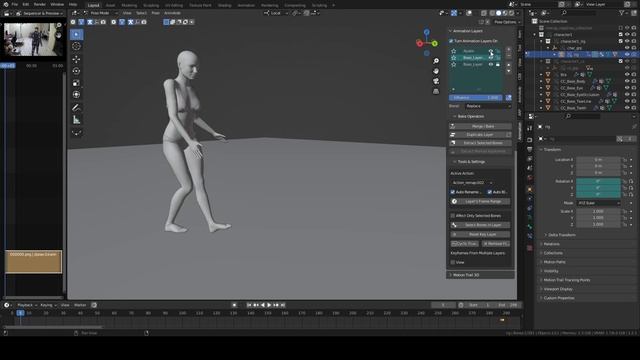640x360 pixels.
Task: Star the first animation layer
Action: click(453, 51)
